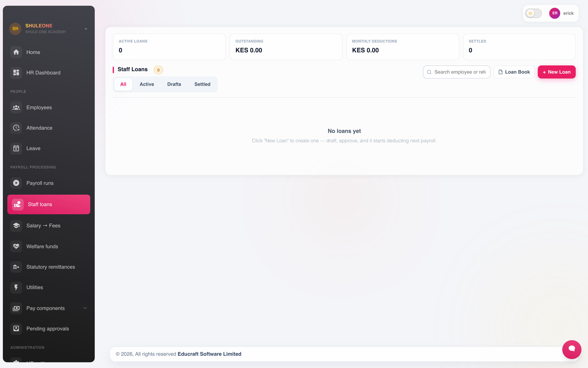This screenshot has width=588, height=368.
Task: Expand the Pay components submenu chevron
Action: tap(85, 308)
